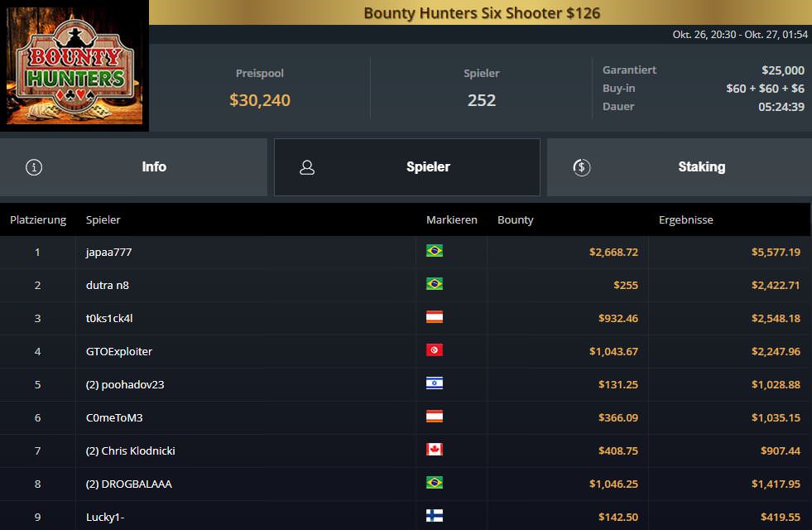The height and width of the screenshot is (530, 812).
Task: Click Finland flag for Lucky1-
Action: [x=434, y=516]
